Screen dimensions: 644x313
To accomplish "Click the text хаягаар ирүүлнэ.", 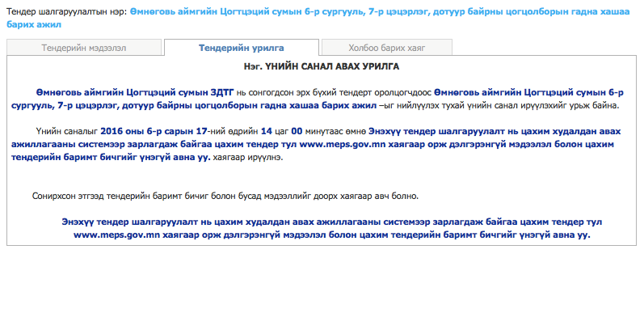I will (248, 158).
